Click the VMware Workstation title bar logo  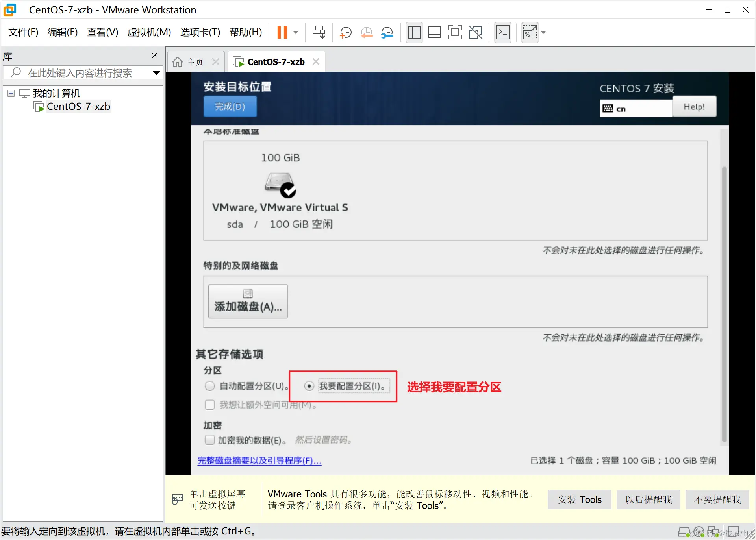[x=10, y=10]
